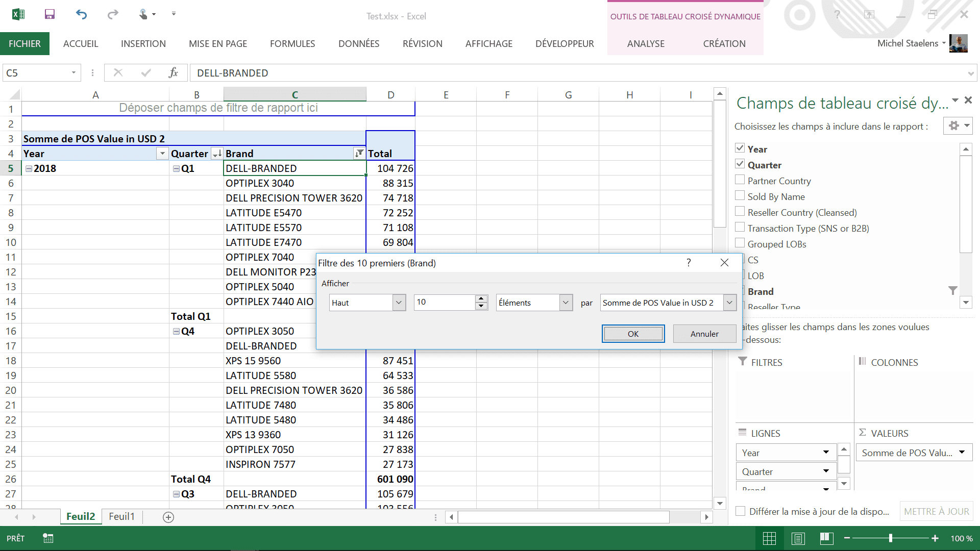Open the ANALYSE ribbon tab
980x551 pixels.
coord(646,44)
